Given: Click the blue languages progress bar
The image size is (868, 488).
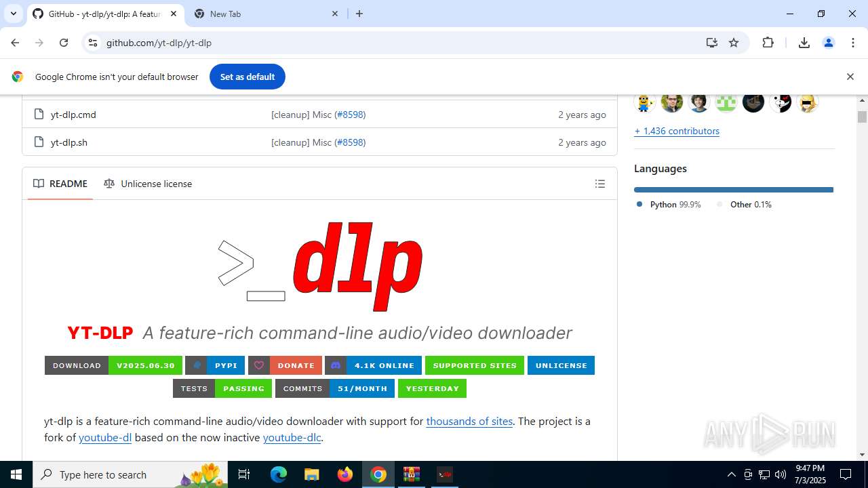Looking at the screenshot, I should [x=733, y=190].
